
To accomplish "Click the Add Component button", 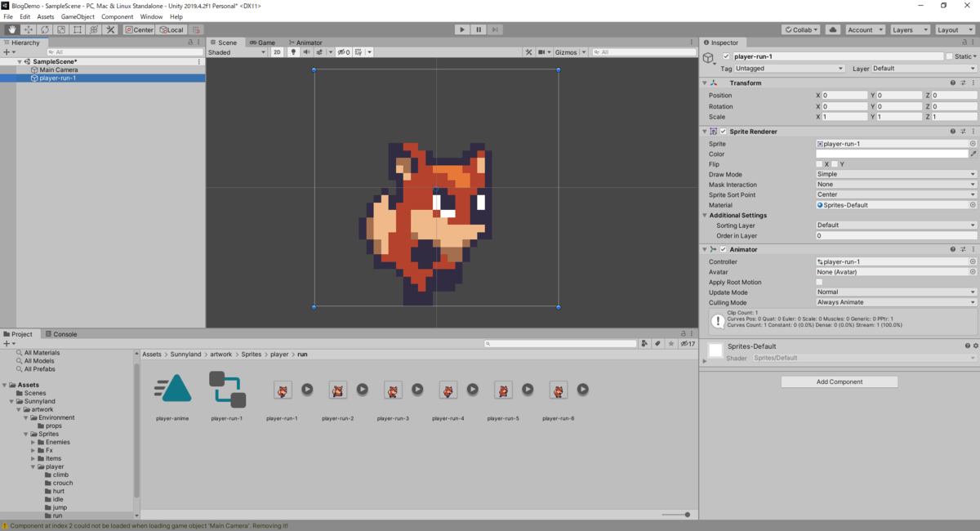I will coord(840,382).
